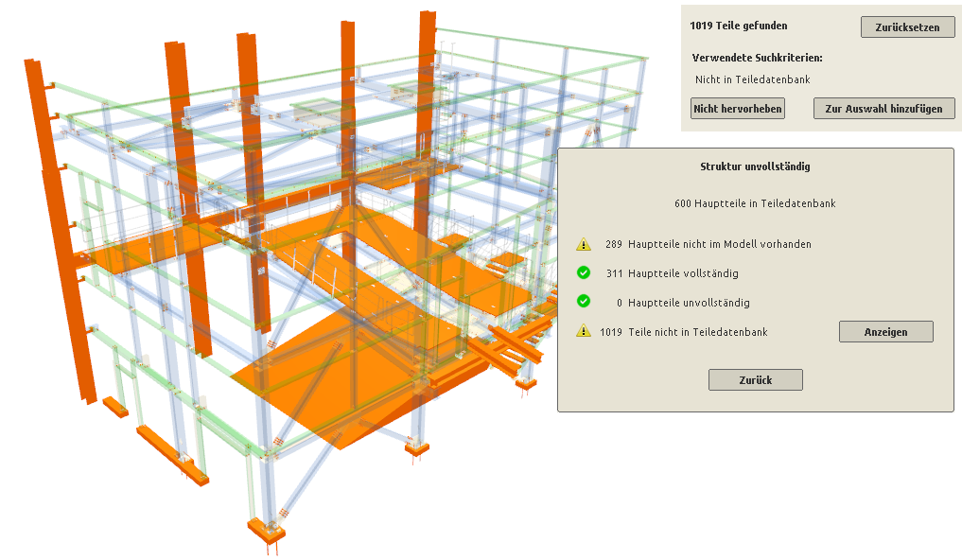Click the Zurücksetzen button
Image resolution: width=962 pixels, height=560 pixels.
[x=907, y=27]
